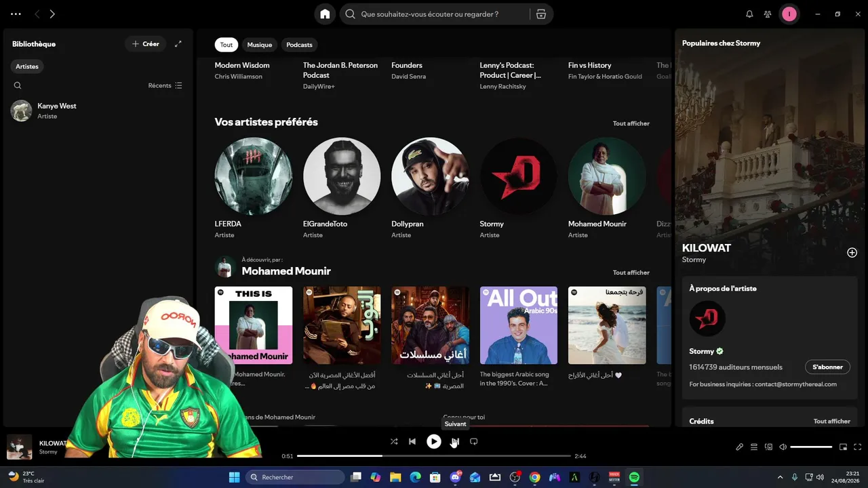Viewport: 868px width, 488px height.
Task: Open Lenny's Podcast title
Action: (511, 70)
